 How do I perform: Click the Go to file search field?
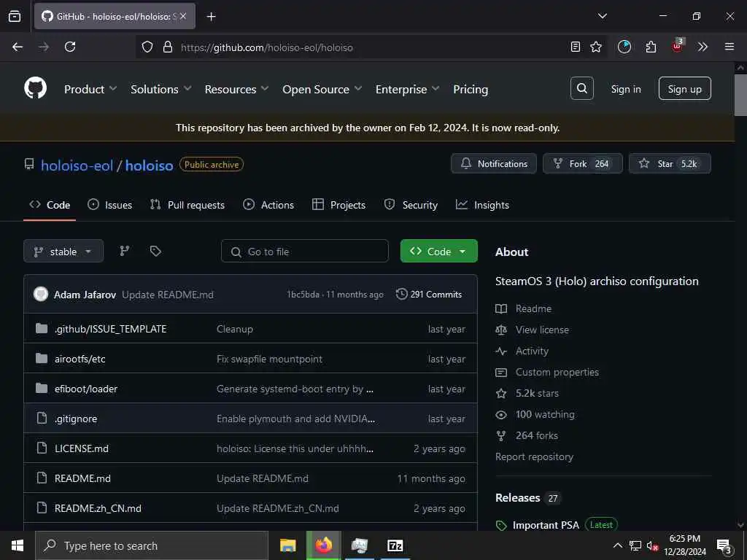[304, 251]
